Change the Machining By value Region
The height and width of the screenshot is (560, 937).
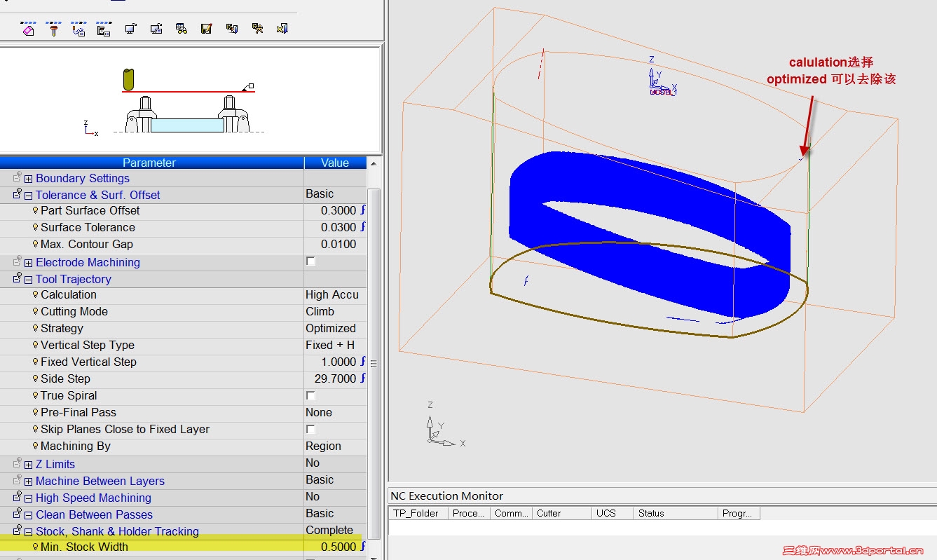(x=336, y=446)
